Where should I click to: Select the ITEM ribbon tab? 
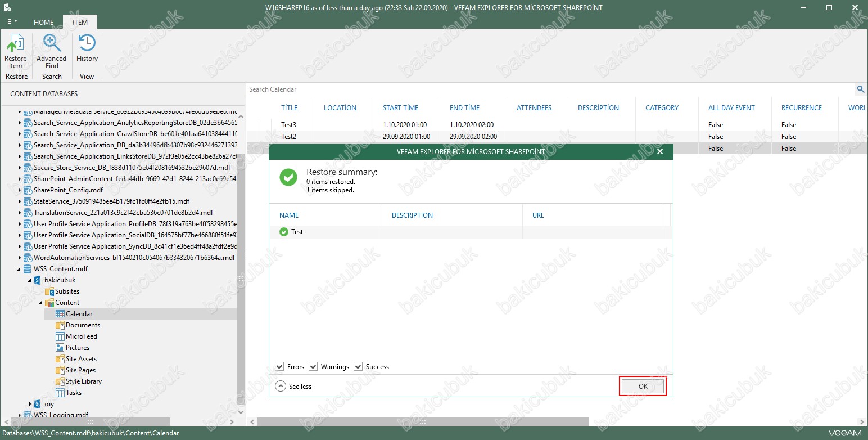(x=80, y=23)
